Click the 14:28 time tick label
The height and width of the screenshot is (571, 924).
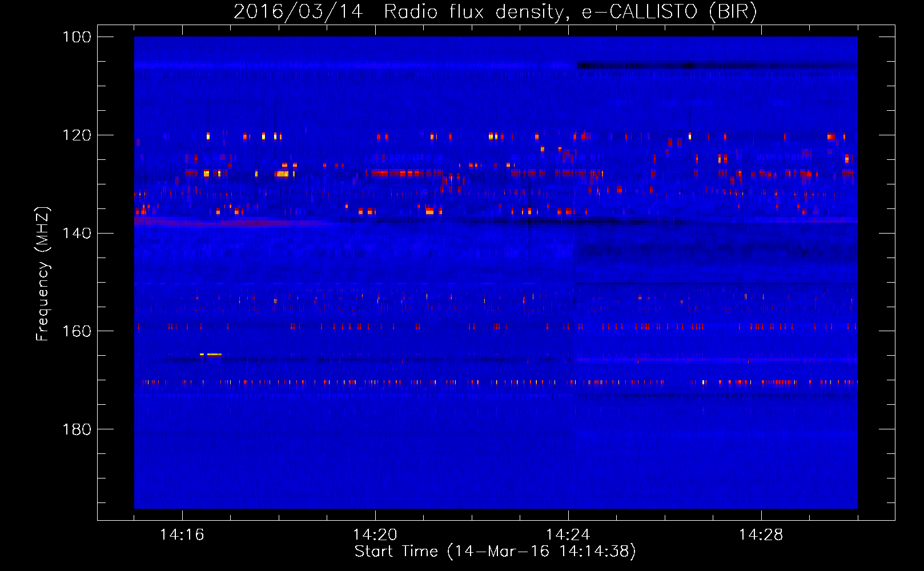[x=761, y=535]
